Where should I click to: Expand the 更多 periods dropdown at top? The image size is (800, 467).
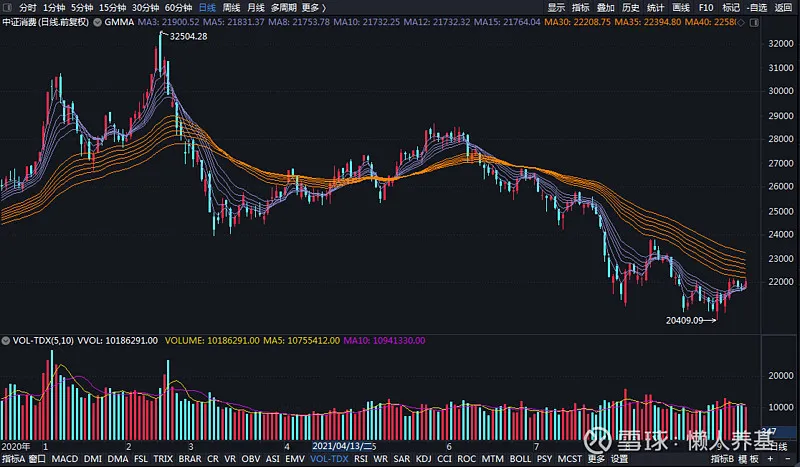pyautogui.click(x=313, y=7)
